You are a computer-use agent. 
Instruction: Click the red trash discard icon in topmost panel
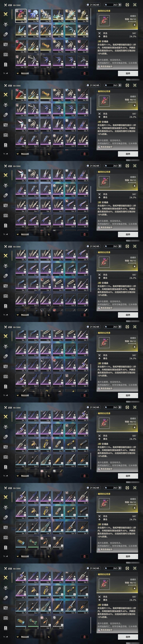click(84, 73)
